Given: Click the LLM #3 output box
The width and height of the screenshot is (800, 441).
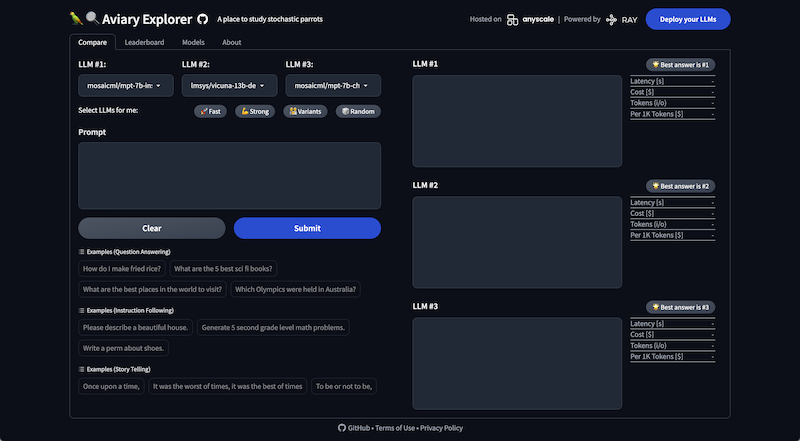Looking at the screenshot, I should [517, 363].
